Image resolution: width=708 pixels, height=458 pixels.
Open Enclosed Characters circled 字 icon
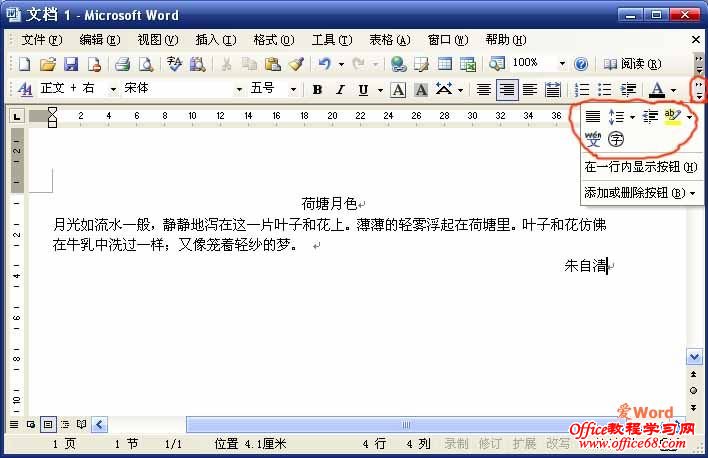(616, 139)
